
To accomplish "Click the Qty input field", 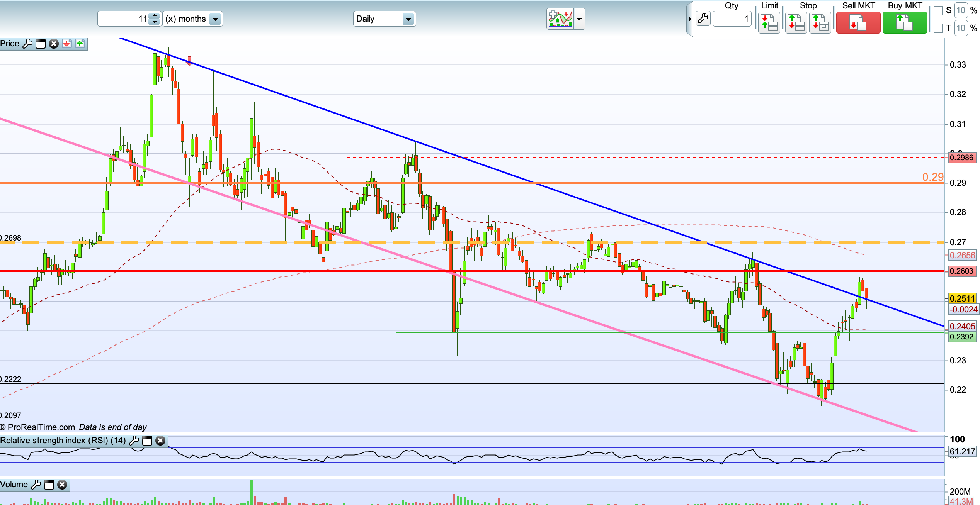I will pyautogui.click(x=731, y=19).
